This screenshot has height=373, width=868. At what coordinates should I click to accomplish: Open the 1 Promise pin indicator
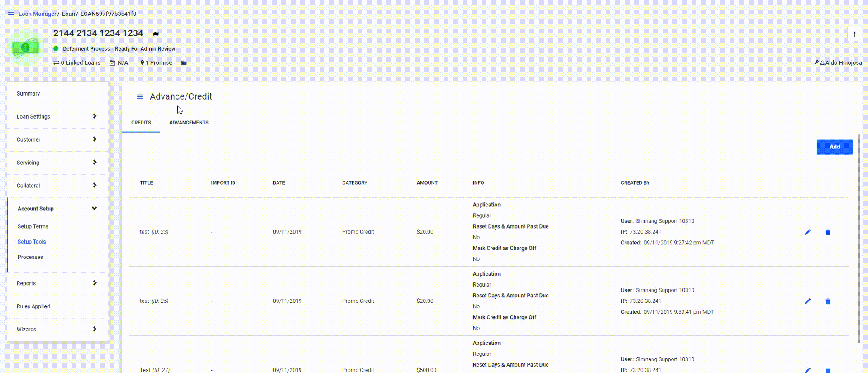point(156,63)
